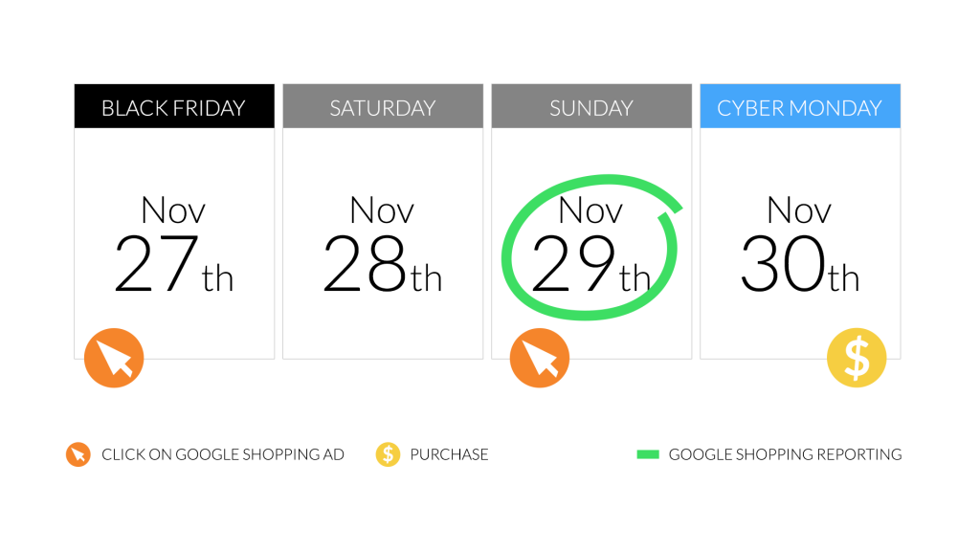Click the Purchase legend label

[449, 454]
